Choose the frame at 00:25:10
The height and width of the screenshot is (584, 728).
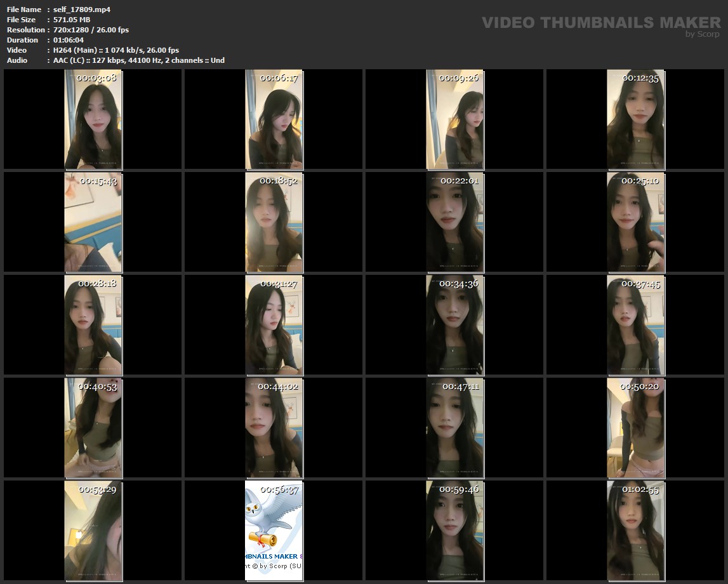pyautogui.click(x=635, y=222)
